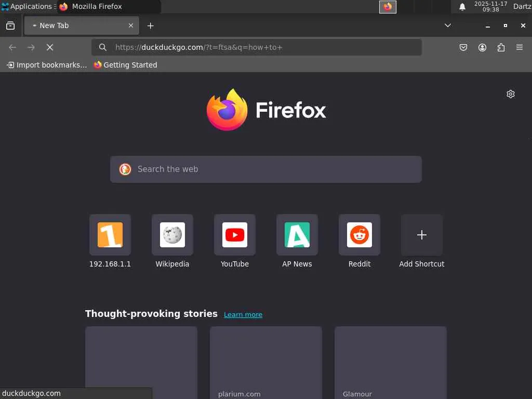The height and width of the screenshot is (399, 532).
Task: Click the DuckDuckGo icon in search box
Action: (x=125, y=169)
